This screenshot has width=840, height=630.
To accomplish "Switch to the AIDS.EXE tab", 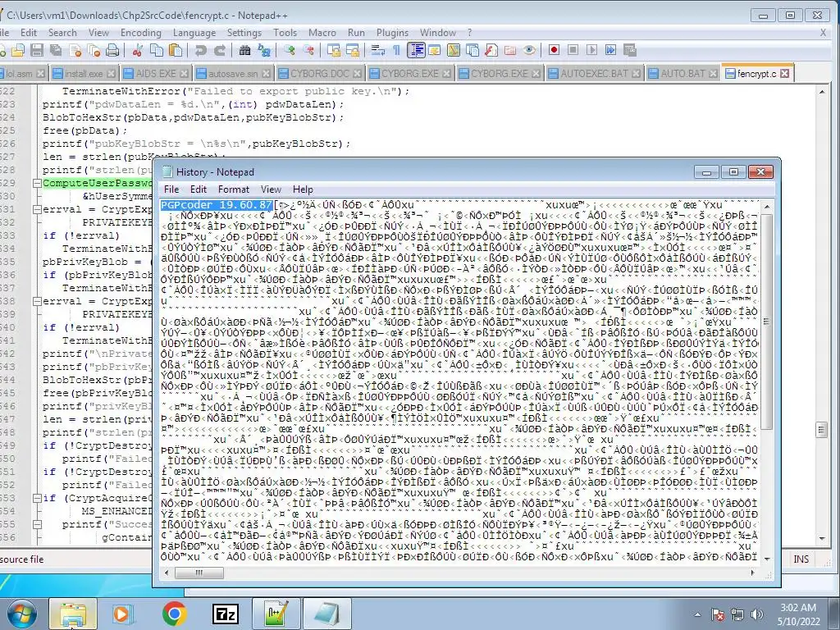I will click(155, 73).
